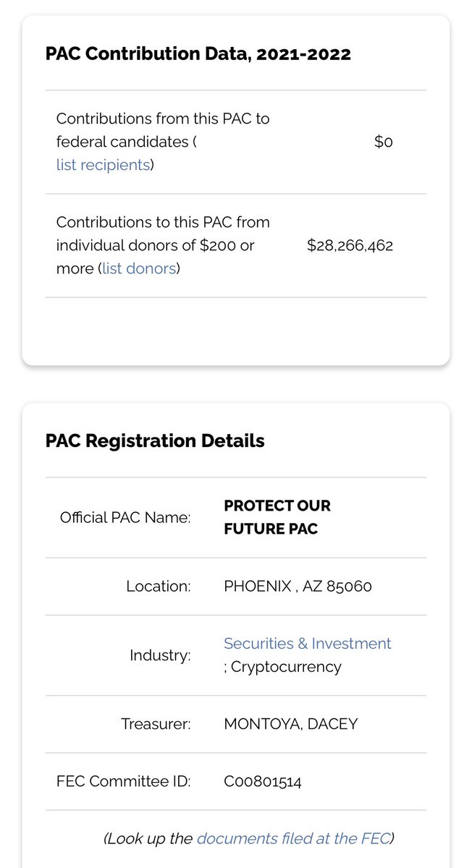Click the treasurer name MONTOYA, DACEY
This screenshot has height=868, width=472.
tap(290, 724)
